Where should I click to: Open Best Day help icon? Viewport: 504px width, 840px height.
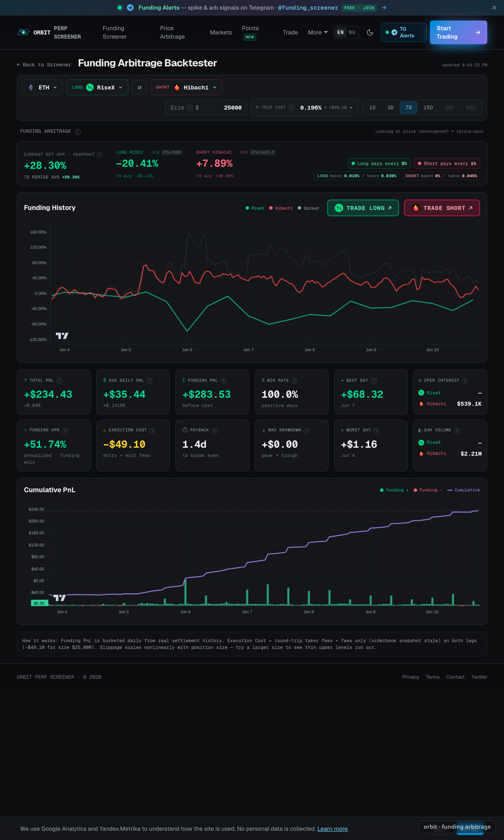click(374, 381)
